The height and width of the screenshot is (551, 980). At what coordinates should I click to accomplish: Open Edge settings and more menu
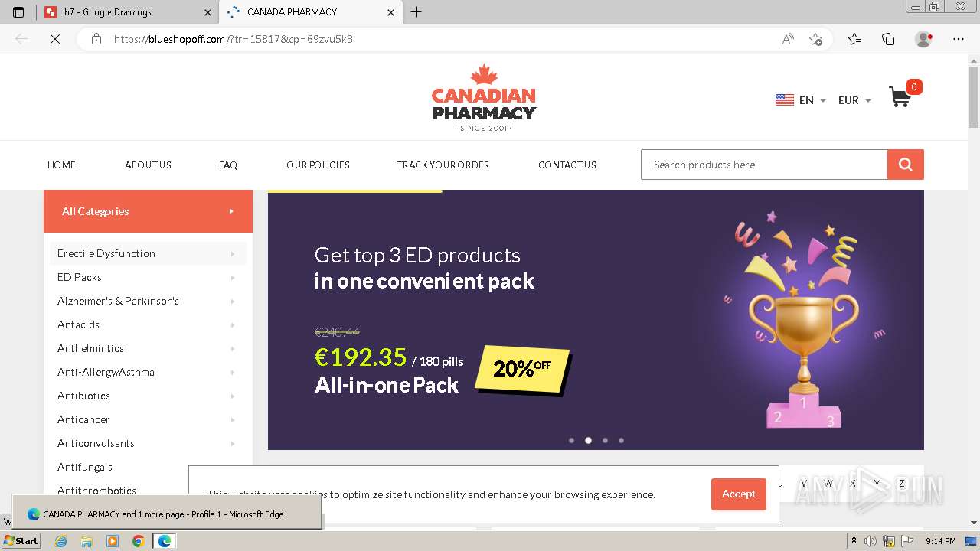[959, 39]
